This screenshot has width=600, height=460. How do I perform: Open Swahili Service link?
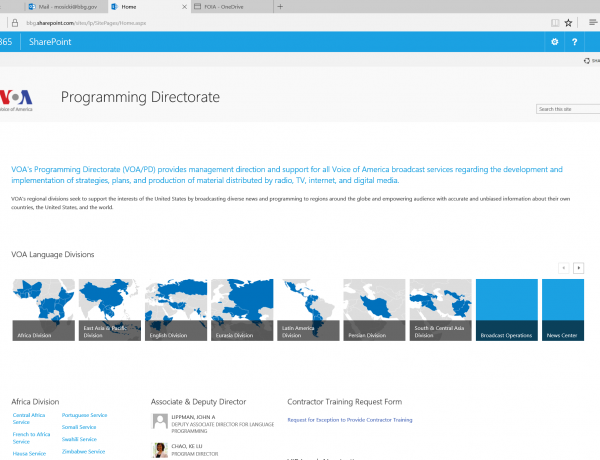[x=79, y=439]
